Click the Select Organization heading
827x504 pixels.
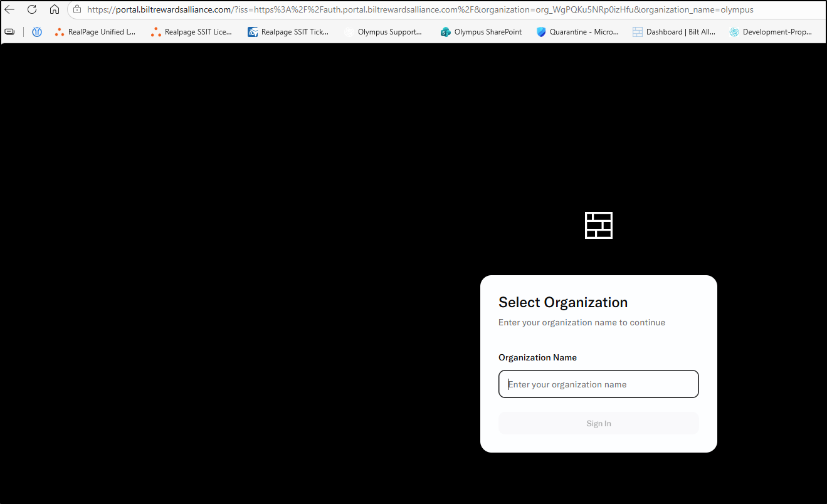(x=563, y=302)
